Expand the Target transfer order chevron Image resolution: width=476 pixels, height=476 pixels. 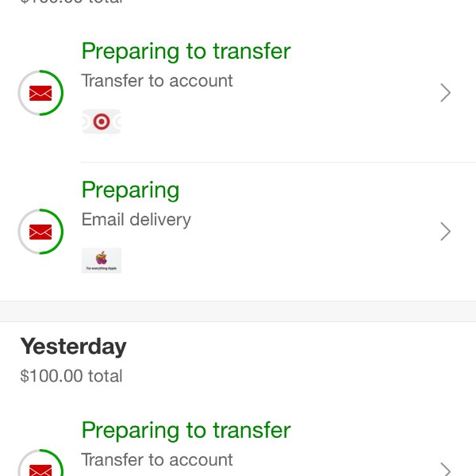click(445, 93)
